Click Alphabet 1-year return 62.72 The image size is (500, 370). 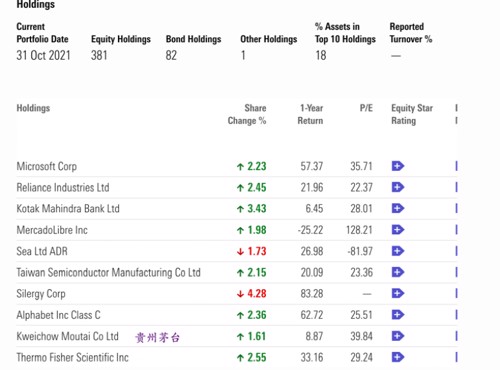[x=312, y=315]
